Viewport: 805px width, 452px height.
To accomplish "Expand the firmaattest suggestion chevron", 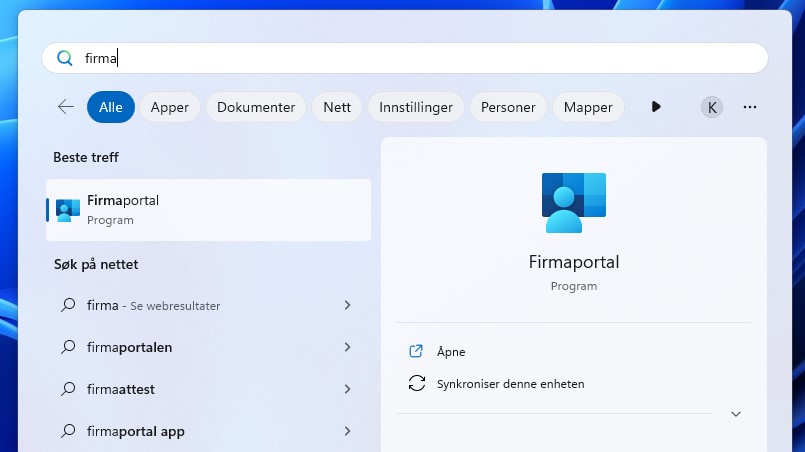I will point(348,389).
